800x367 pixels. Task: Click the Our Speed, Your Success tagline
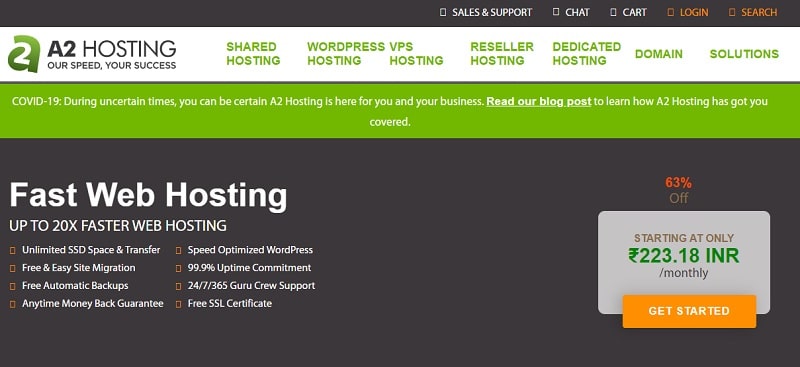(112, 65)
